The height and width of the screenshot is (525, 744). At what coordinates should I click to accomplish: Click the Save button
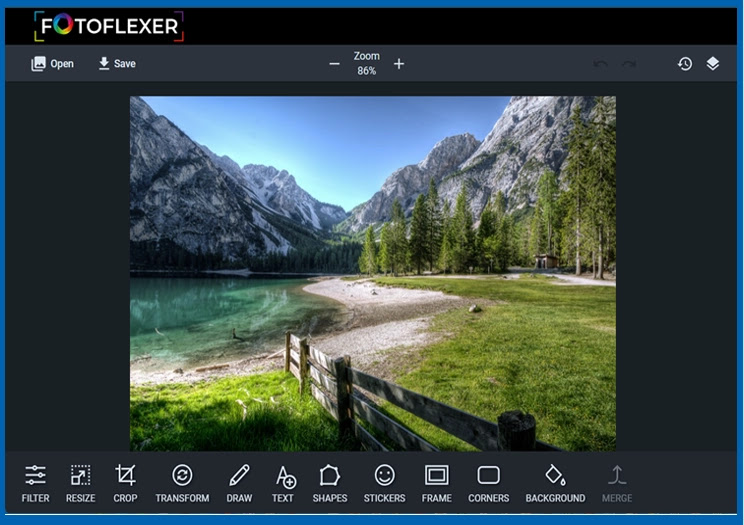(117, 63)
